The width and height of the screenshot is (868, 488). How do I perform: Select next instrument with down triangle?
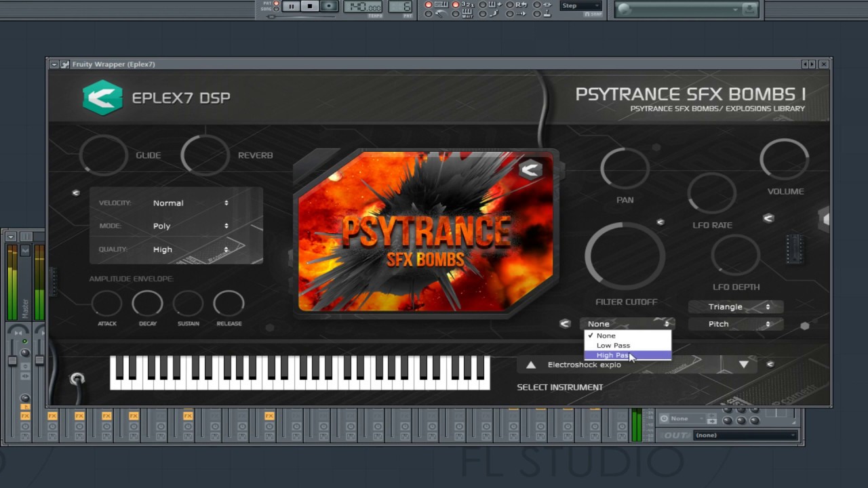(x=743, y=365)
